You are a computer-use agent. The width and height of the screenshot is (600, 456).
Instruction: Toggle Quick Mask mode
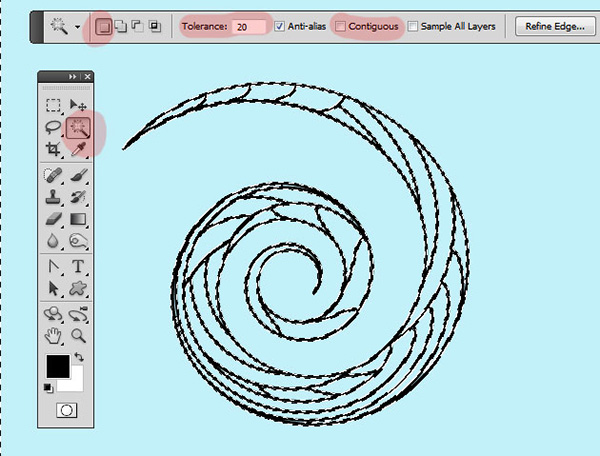(66, 410)
